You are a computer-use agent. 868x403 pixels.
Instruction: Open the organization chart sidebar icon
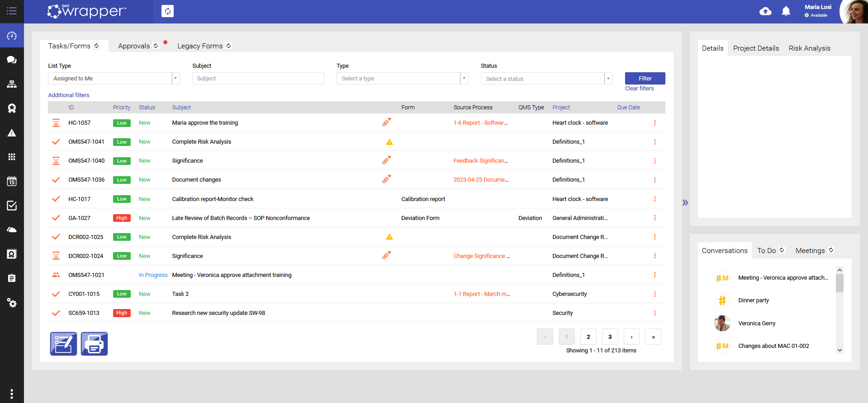click(12, 84)
